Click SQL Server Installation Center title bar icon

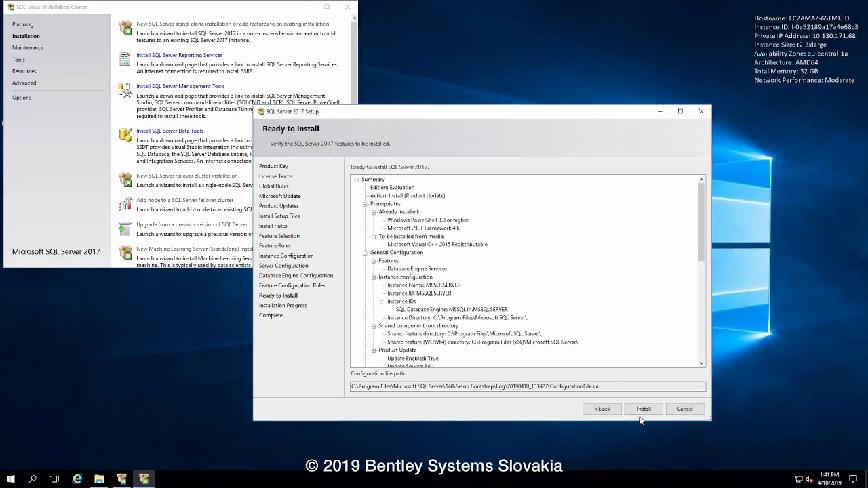point(11,7)
